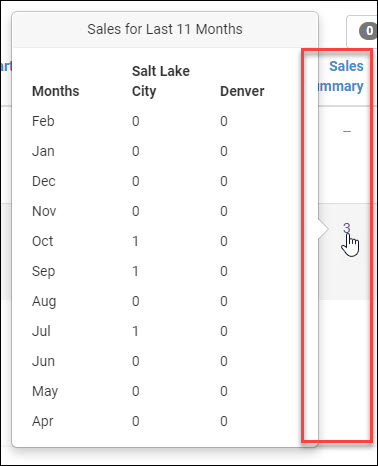Click the dash link under Sales Summary
Viewport: 378px width, 466px height.
click(x=347, y=131)
